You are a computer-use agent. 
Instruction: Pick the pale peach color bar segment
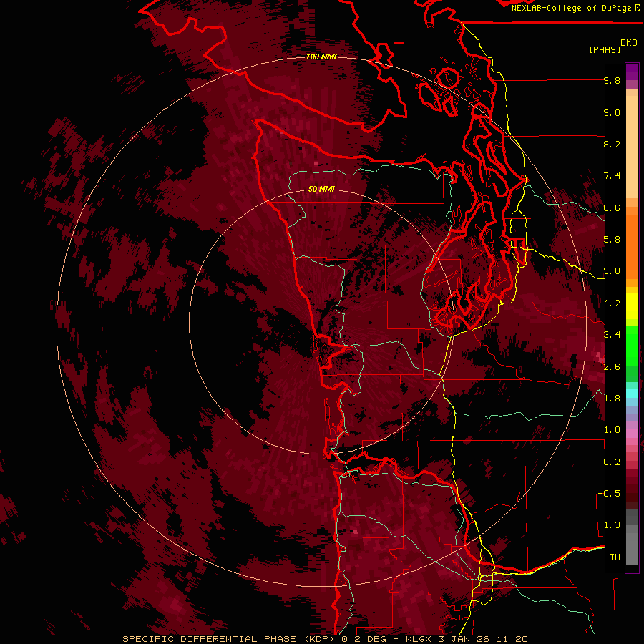[x=632, y=147]
